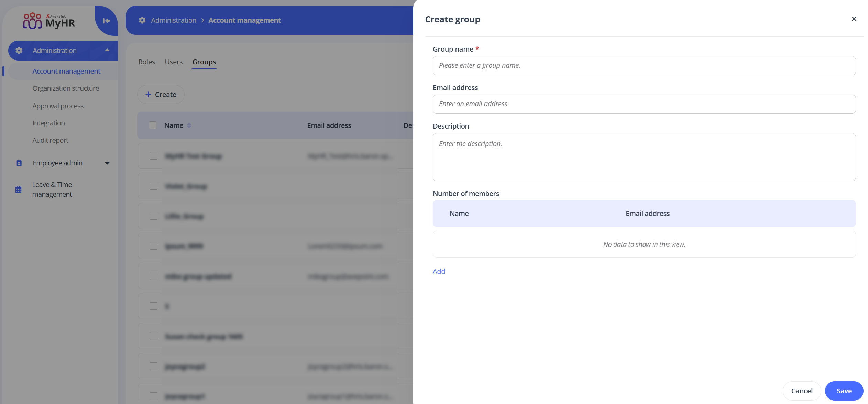The image size is (868, 404).
Task: Click the Employee admin badge icon
Action: coord(19,163)
